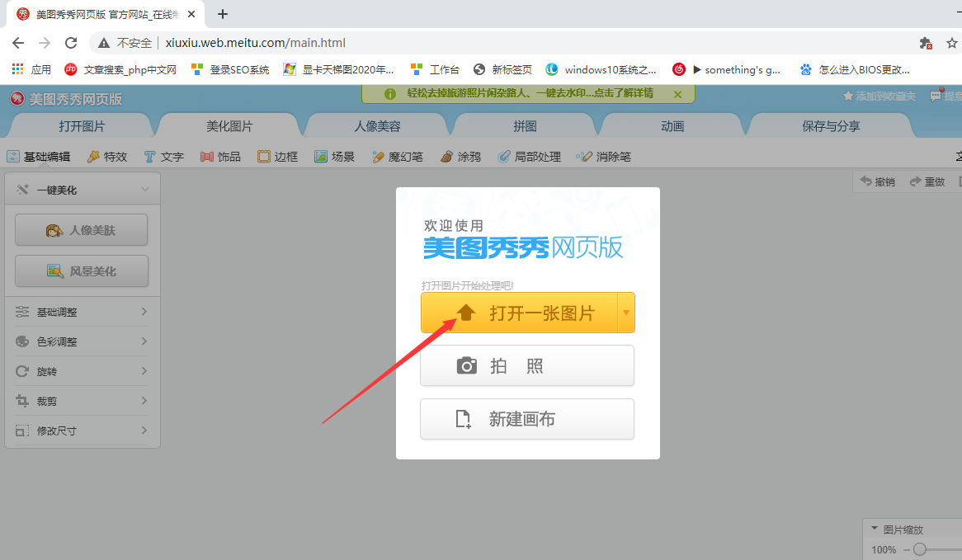Select 基础编辑 tool
This screenshot has width=962, height=560.
tap(39, 157)
